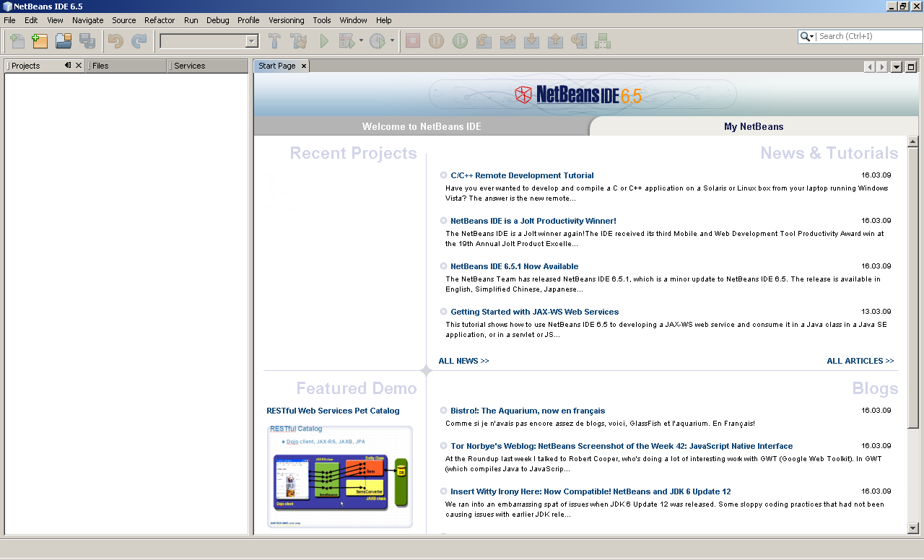Click the Start Page scrollbar up arrow
Viewport: 924px width, 560px height.
tap(912, 141)
